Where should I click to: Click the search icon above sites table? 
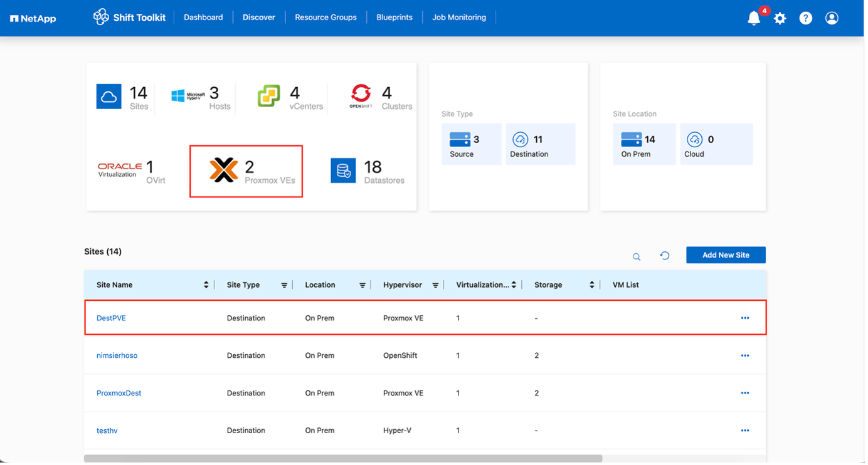(x=637, y=256)
